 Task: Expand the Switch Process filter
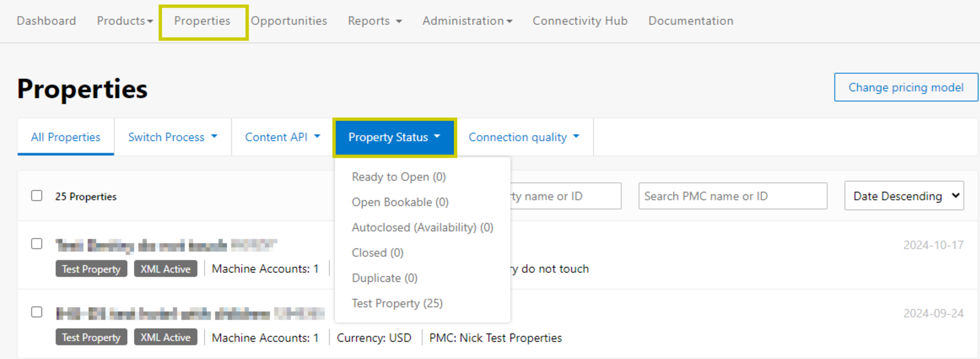pos(173,137)
